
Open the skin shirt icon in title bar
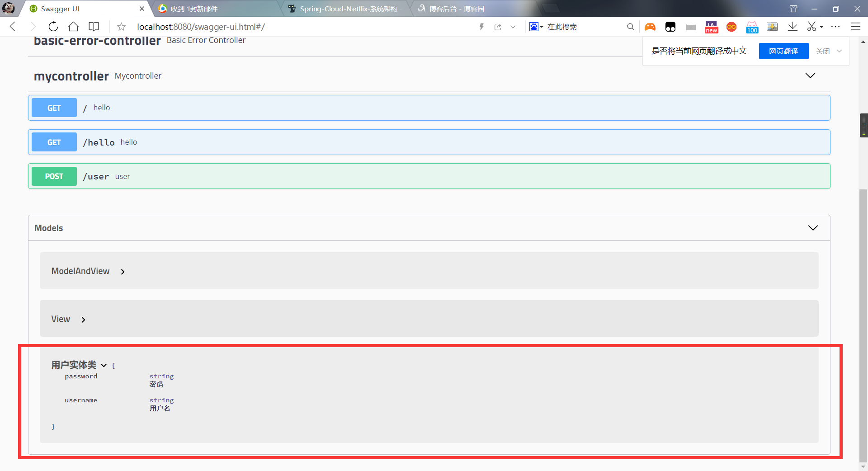tap(793, 9)
